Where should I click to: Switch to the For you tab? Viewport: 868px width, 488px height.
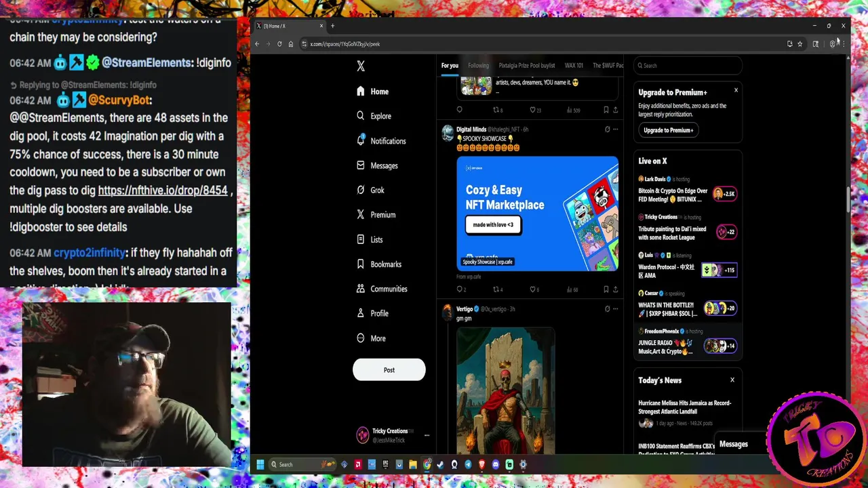click(x=450, y=66)
